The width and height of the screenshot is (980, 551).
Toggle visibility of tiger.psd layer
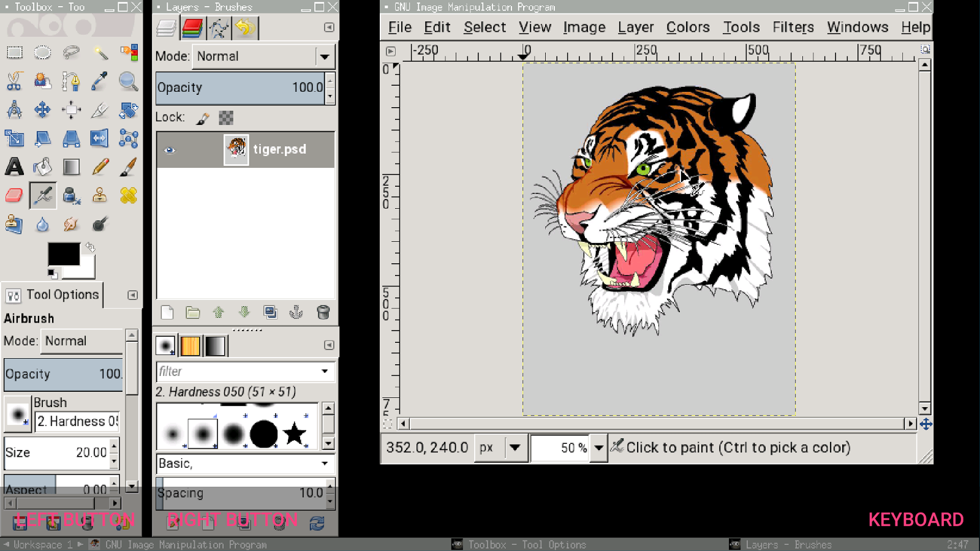click(170, 150)
